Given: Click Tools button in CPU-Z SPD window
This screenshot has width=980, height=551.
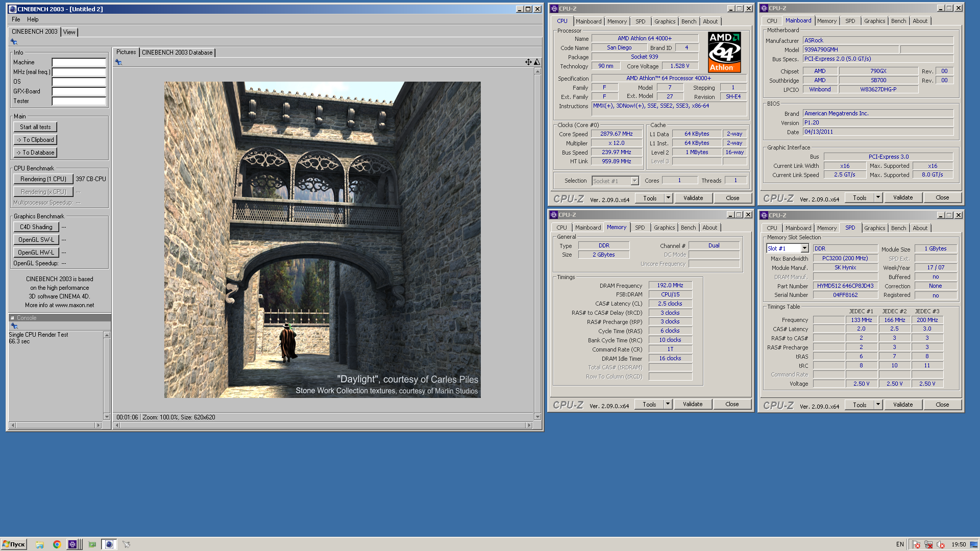Looking at the screenshot, I should pos(860,405).
